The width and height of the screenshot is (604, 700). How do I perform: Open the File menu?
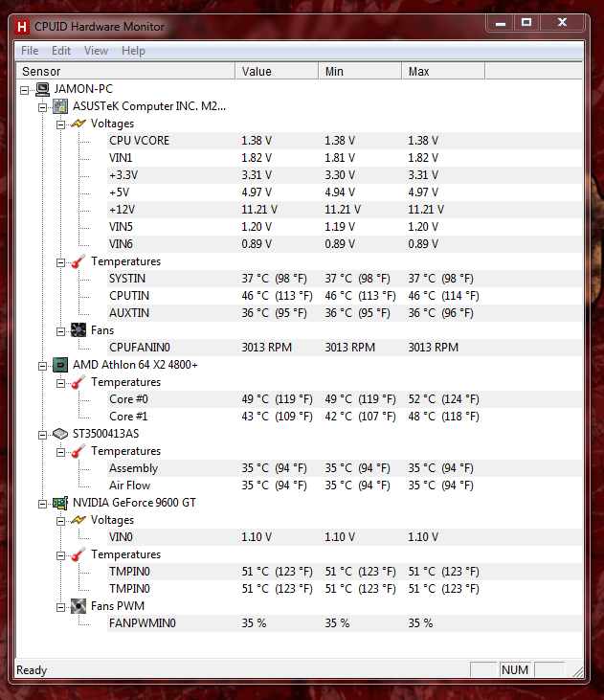pyautogui.click(x=30, y=51)
